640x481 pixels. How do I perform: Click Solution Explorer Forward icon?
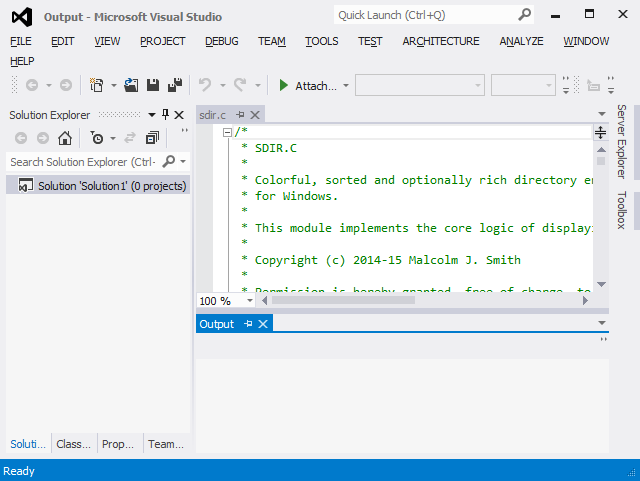(42, 138)
